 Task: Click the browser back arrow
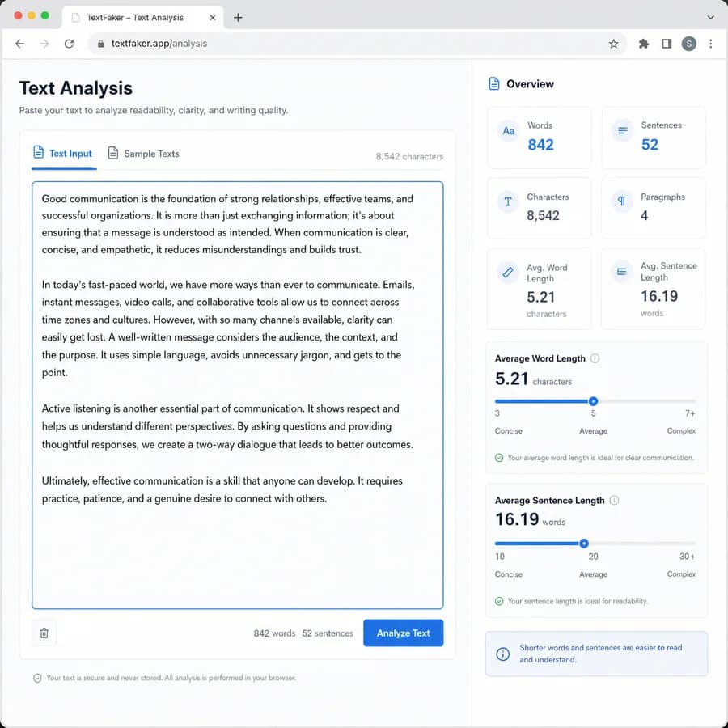tap(19, 44)
